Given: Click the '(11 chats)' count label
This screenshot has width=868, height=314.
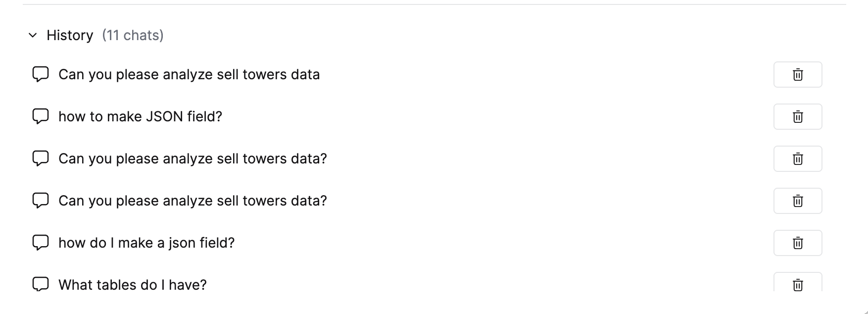Looking at the screenshot, I should tap(133, 35).
